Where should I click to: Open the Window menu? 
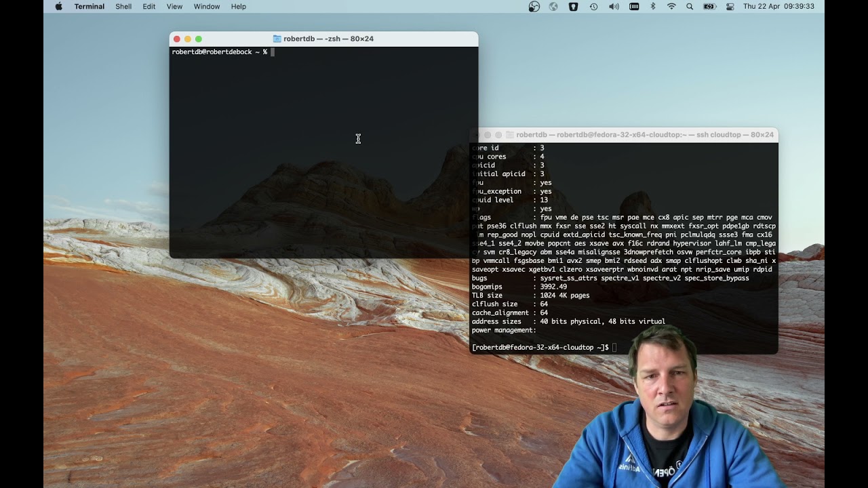(x=207, y=6)
